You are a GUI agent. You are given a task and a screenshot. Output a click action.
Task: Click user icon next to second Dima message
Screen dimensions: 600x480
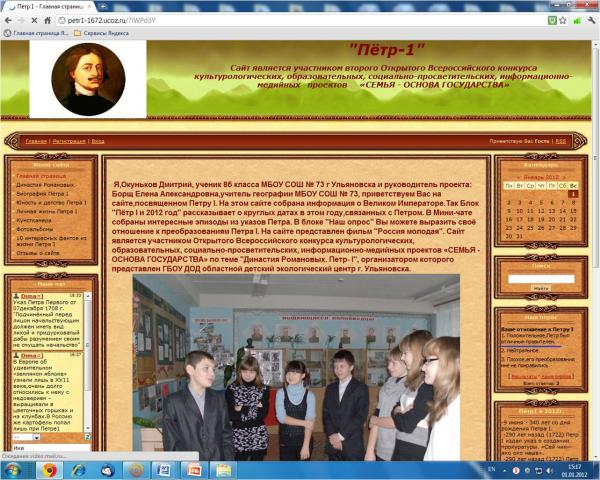click(16, 355)
